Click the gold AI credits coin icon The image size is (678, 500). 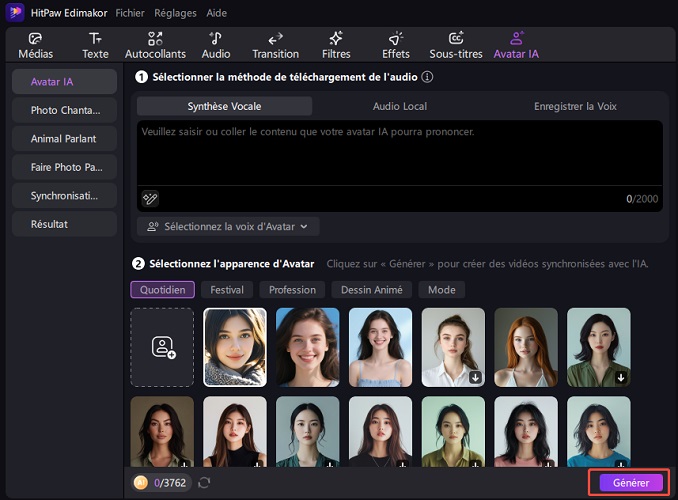(141, 482)
